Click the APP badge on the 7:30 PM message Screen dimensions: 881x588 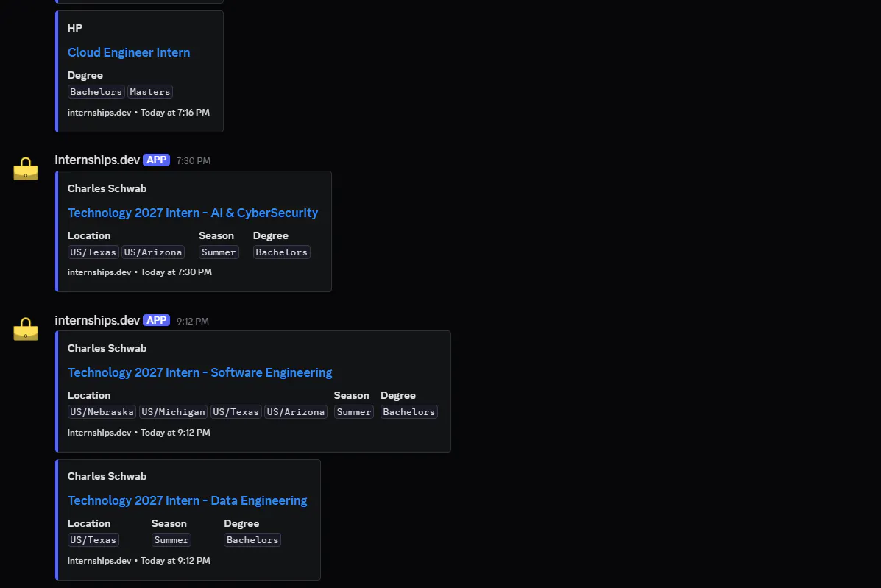[156, 160]
